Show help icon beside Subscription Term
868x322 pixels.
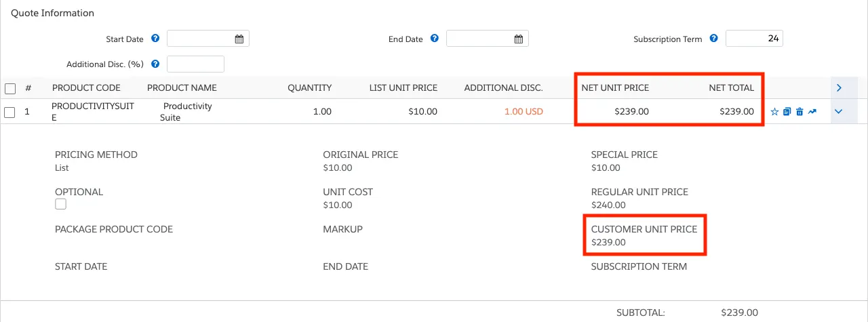click(713, 39)
